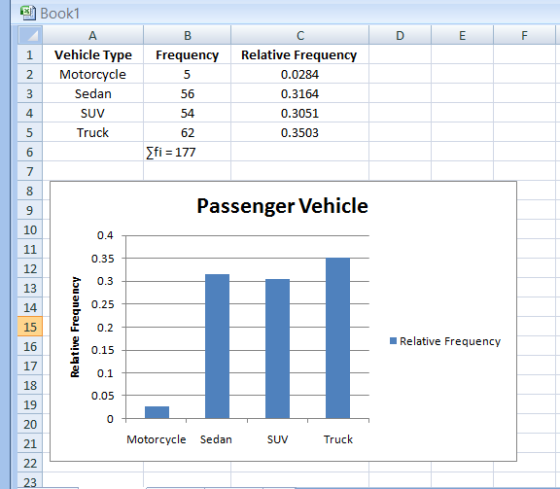Click the Select All corner button
Image resolution: width=560 pixels, height=489 pixels.
pyautogui.click(x=30, y=35)
